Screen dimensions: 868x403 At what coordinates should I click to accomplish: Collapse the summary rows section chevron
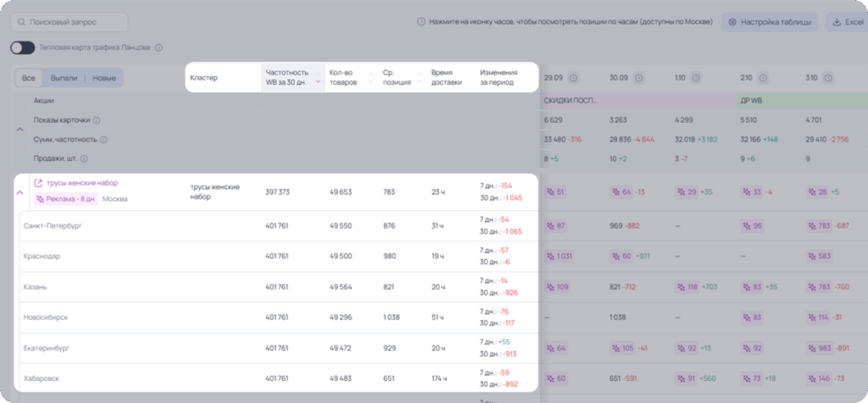20,130
